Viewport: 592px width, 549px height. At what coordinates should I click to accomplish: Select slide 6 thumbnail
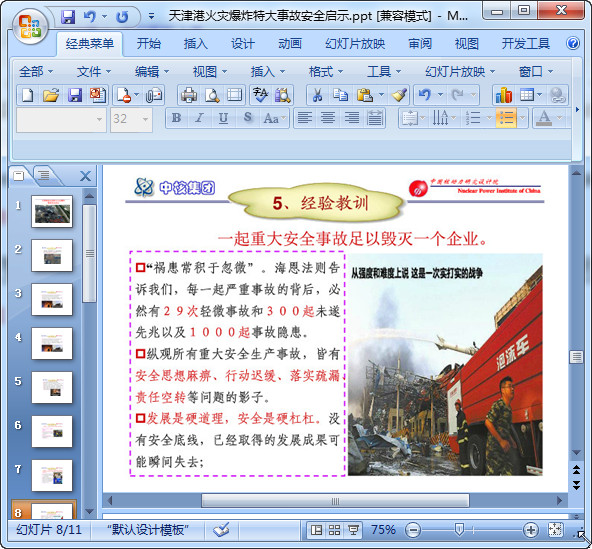coord(52,431)
